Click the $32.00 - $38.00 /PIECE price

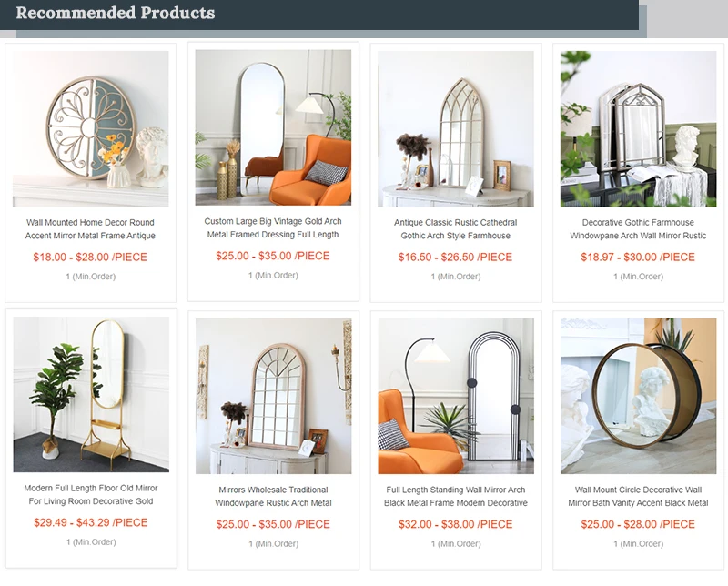[456, 525]
